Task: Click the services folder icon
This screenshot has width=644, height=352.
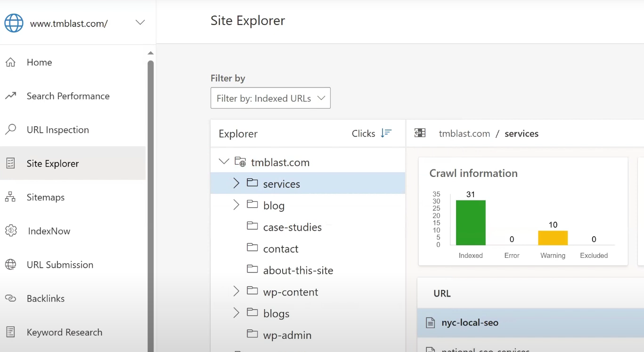Action: [253, 183]
